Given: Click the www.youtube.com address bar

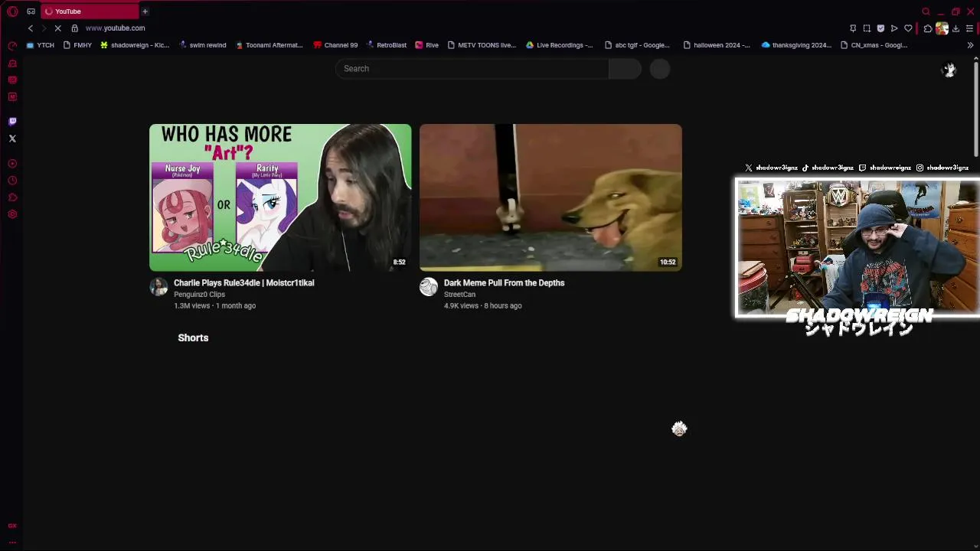Looking at the screenshot, I should coord(115,28).
